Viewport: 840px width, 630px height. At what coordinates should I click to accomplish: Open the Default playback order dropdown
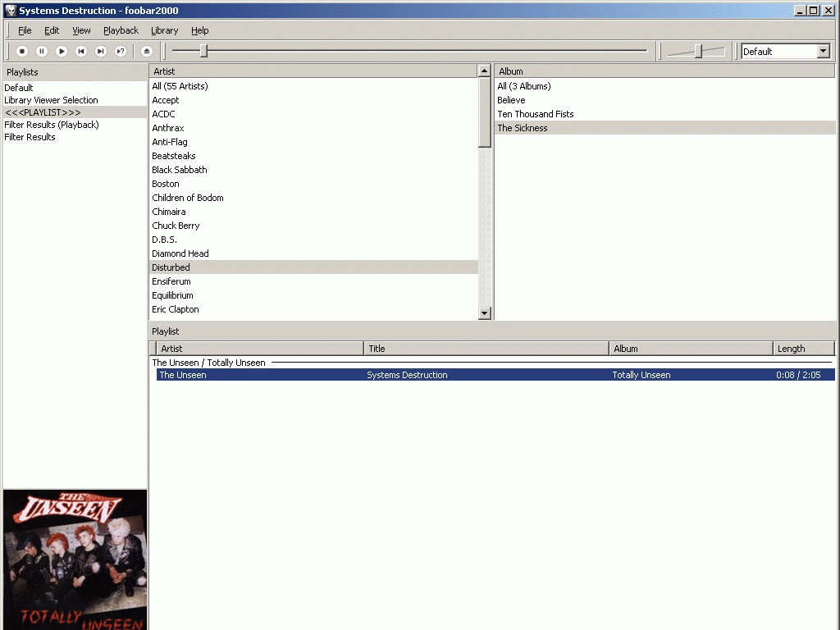pos(824,52)
